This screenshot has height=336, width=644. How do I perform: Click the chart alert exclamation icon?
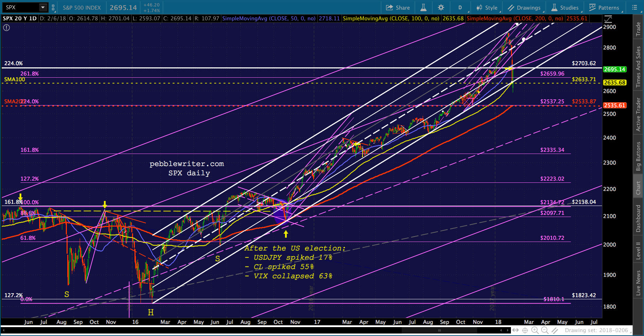(x=6, y=27)
